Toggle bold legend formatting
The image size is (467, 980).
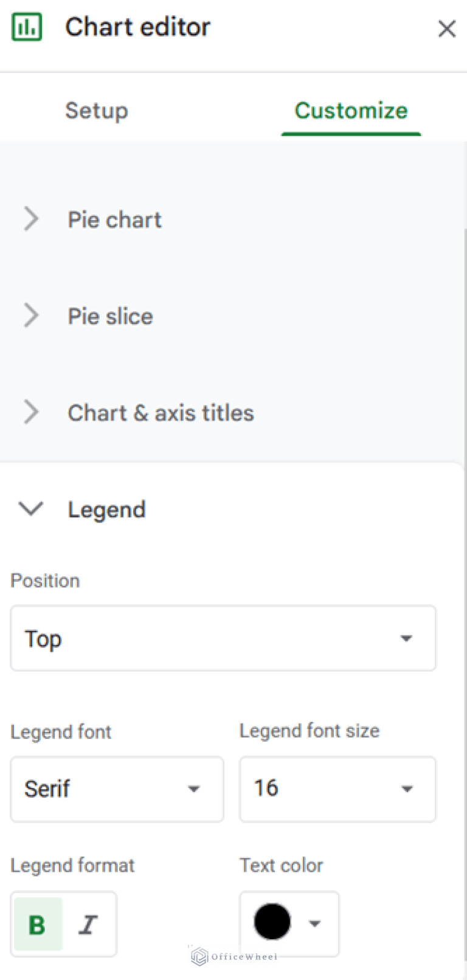click(37, 924)
